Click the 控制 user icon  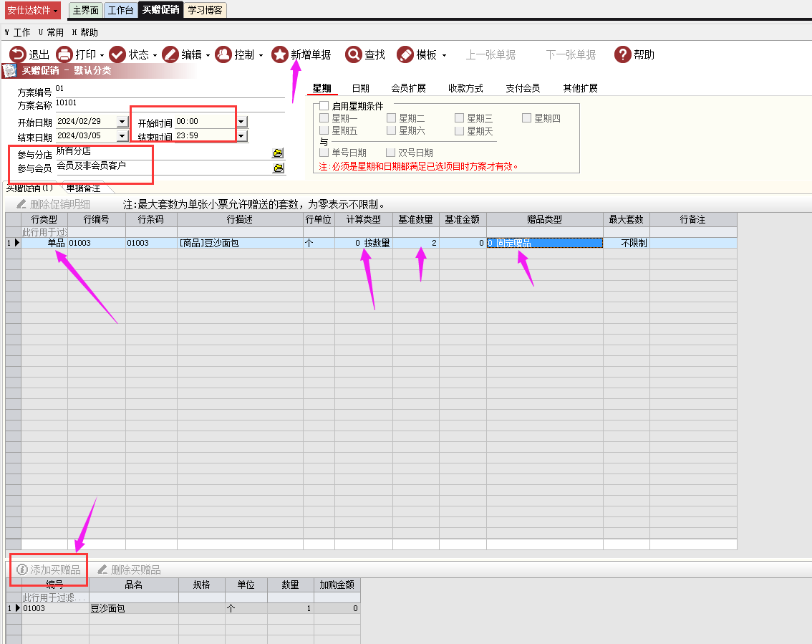point(223,54)
